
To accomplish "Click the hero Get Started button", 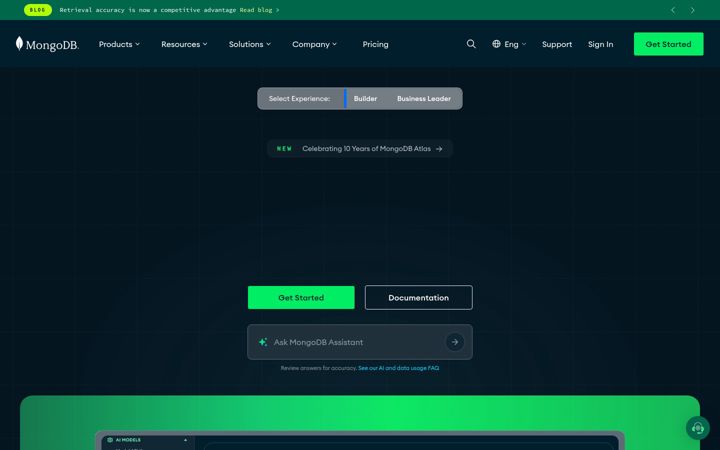I will 301,298.
